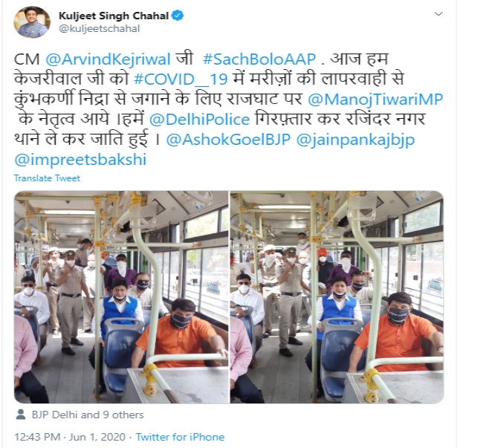Image resolution: width=483 pixels, height=448 pixels.
Task: Open the @DelhiPolice mention
Action: (x=199, y=120)
